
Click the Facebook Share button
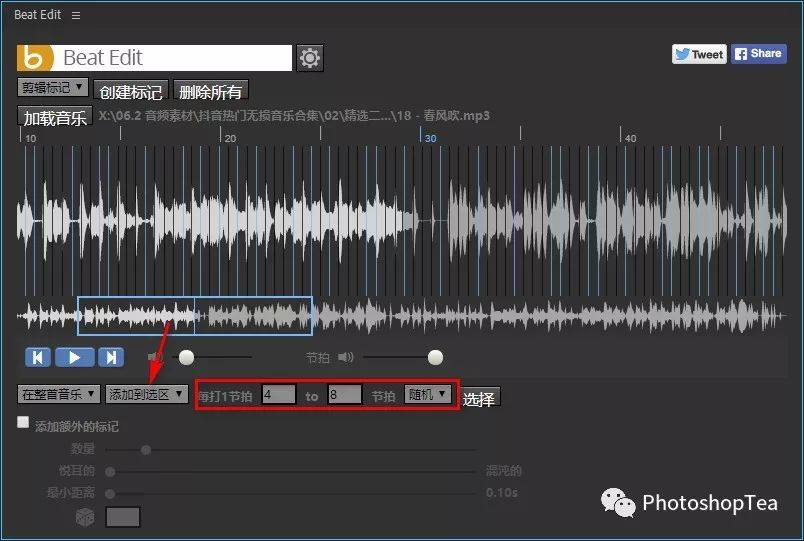(758, 53)
